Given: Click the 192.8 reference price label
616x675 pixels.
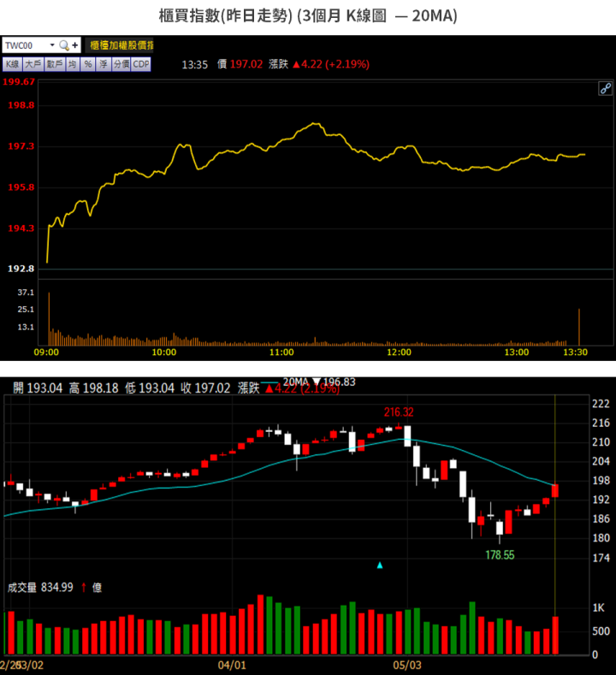Looking at the screenshot, I should click(21, 269).
